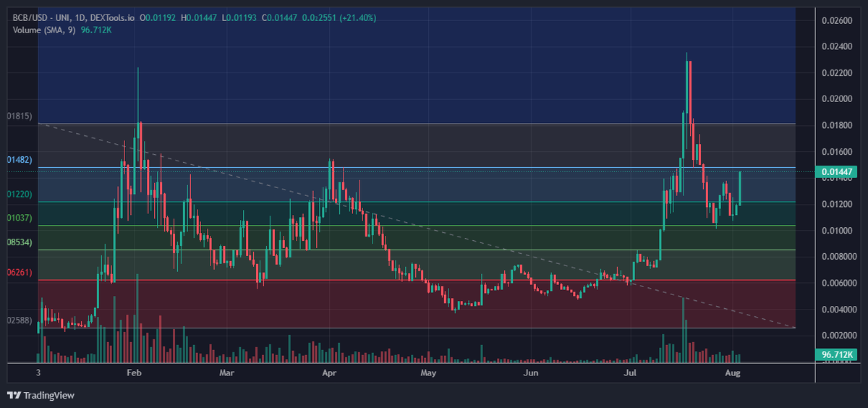Screen dimensions: 868x408
Task: Click the 0.02200 price axis label
Action: coord(838,72)
